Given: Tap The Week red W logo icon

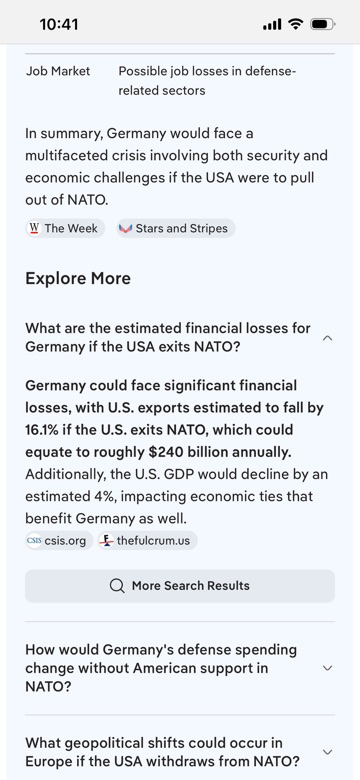Looking at the screenshot, I should pos(34,228).
